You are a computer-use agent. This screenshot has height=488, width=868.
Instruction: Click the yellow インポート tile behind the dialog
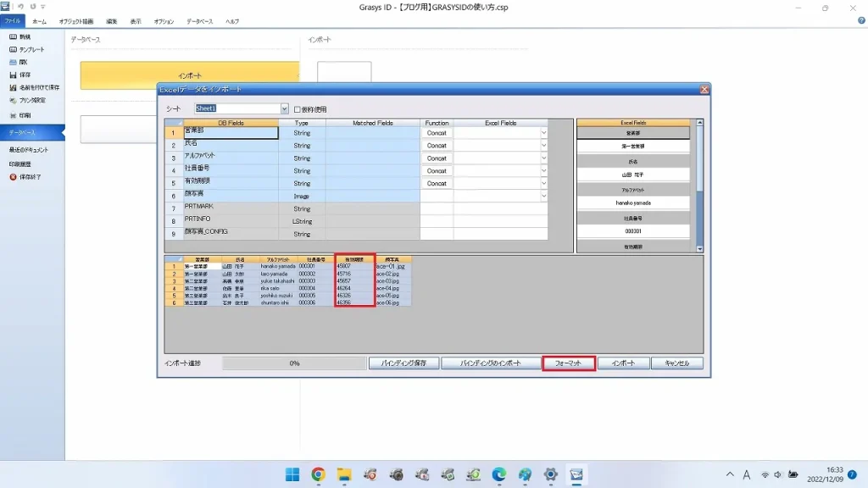point(190,75)
